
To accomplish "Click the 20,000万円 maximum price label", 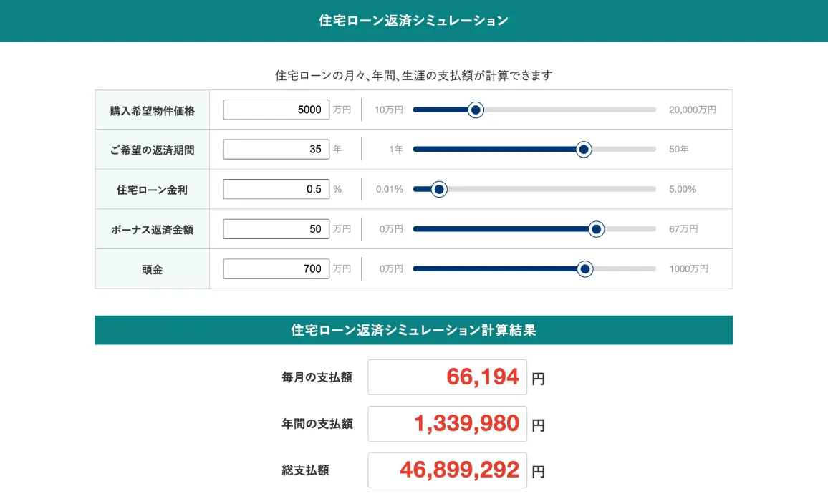I will click(x=692, y=110).
